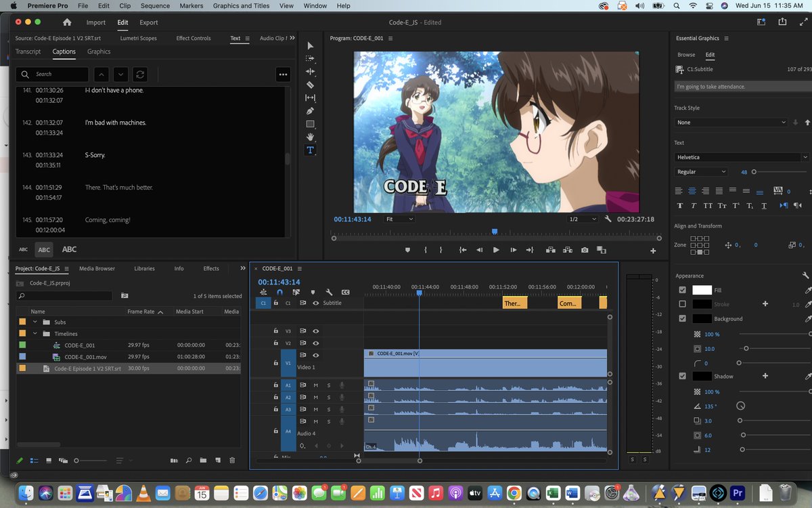The image size is (812, 508).
Task: Enable the Stroke checkbox
Action: pyautogui.click(x=682, y=304)
